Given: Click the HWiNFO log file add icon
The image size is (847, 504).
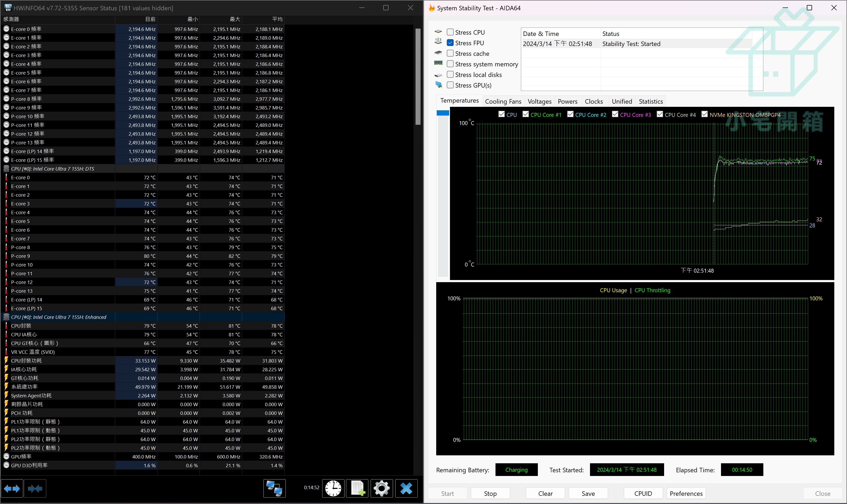Looking at the screenshot, I should [357, 488].
